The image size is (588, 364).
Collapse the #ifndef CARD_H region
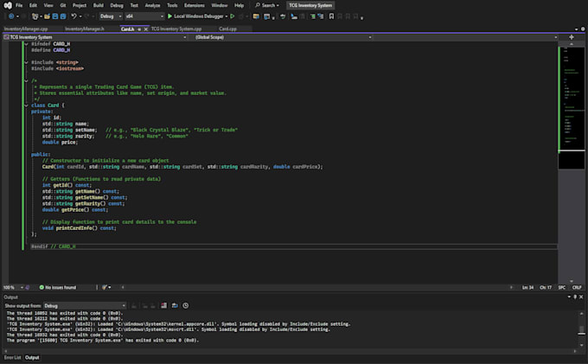pos(26,44)
